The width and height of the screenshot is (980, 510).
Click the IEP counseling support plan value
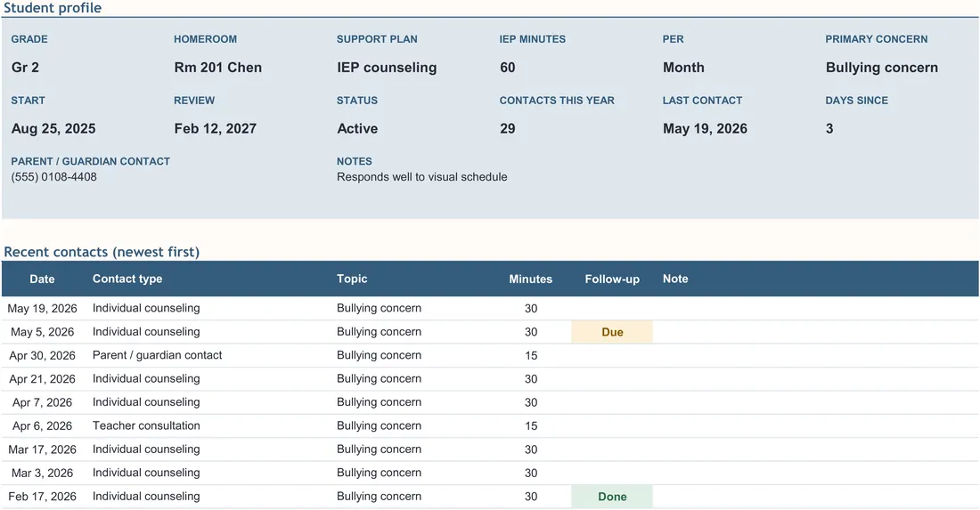point(387,68)
